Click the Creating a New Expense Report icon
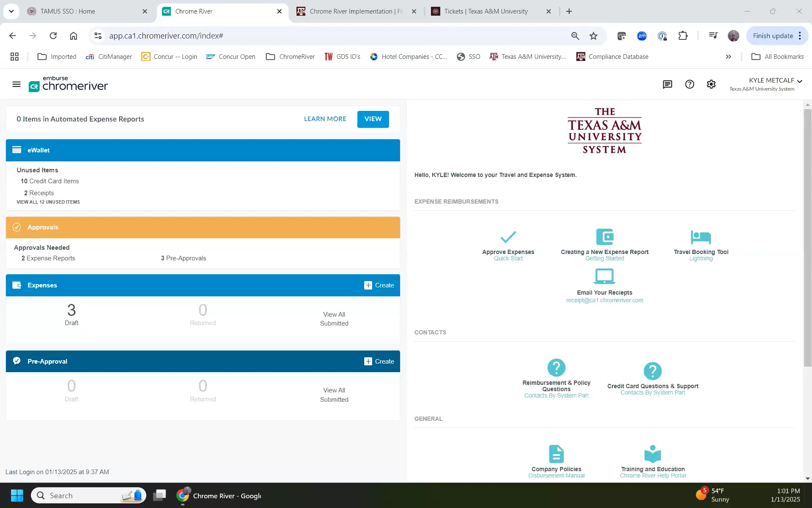 click(604, 237)
